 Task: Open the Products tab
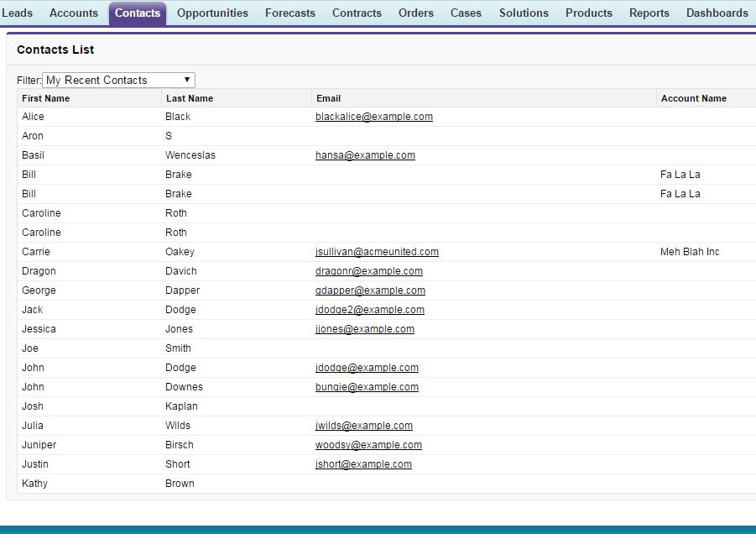click(588, 13)
